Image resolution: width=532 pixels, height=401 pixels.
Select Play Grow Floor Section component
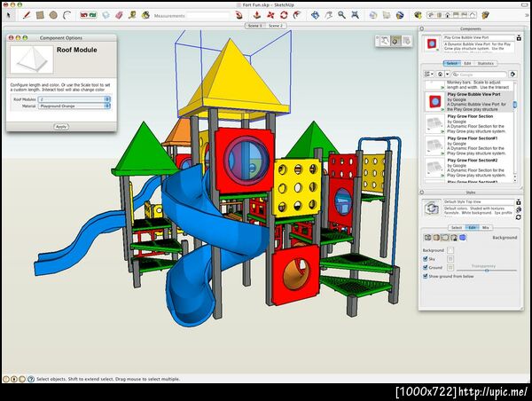pos(468,124)
